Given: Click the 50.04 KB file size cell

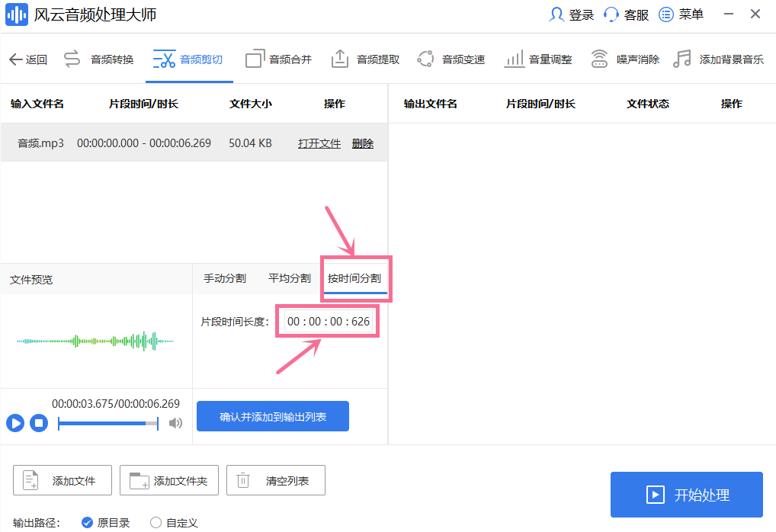Looking at the screenshot, I should tap(251, 143).
